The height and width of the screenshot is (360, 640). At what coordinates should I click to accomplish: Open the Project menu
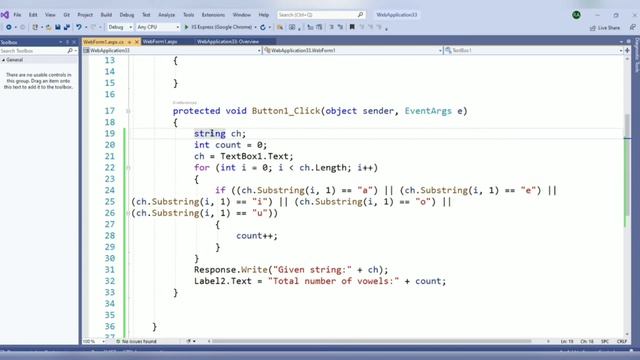[x=85, y=15]
